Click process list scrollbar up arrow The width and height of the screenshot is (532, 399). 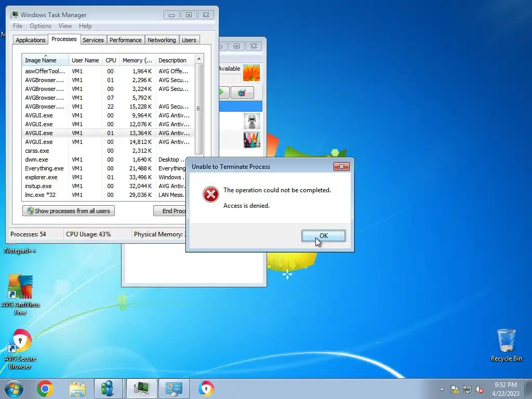[199, 59]
